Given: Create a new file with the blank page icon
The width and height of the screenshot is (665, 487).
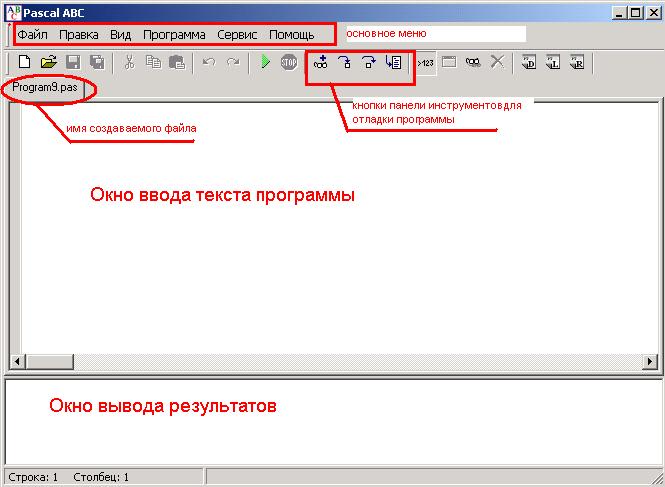Looking at the screenshot, I should point(25,62).
